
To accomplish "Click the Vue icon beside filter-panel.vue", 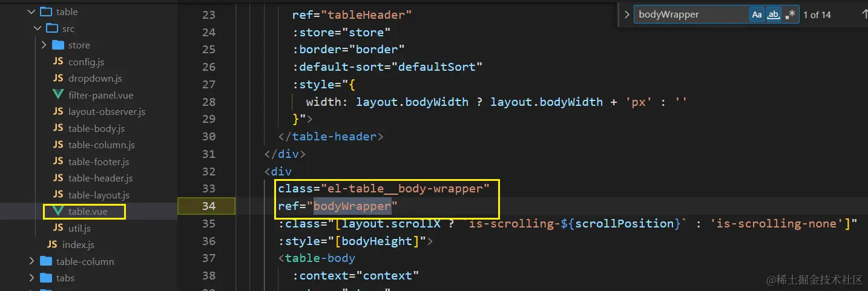I will coord(58,95).
